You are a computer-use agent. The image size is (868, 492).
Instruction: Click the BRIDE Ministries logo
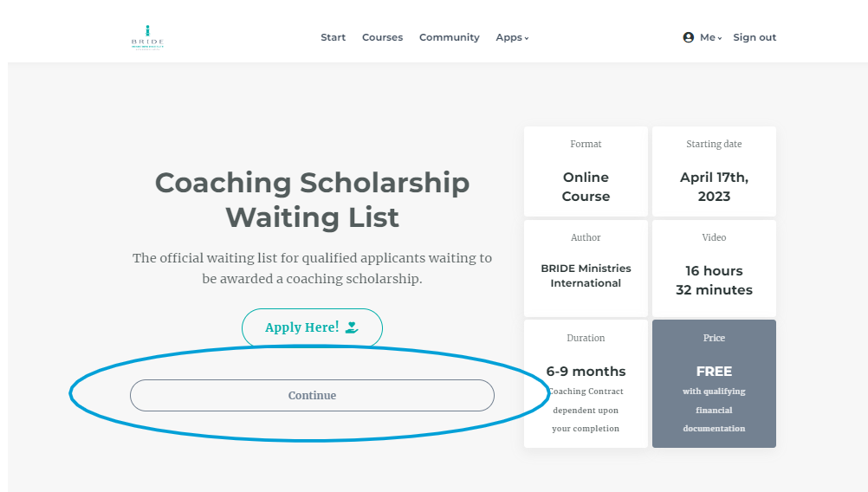click(x=147, y=37)
